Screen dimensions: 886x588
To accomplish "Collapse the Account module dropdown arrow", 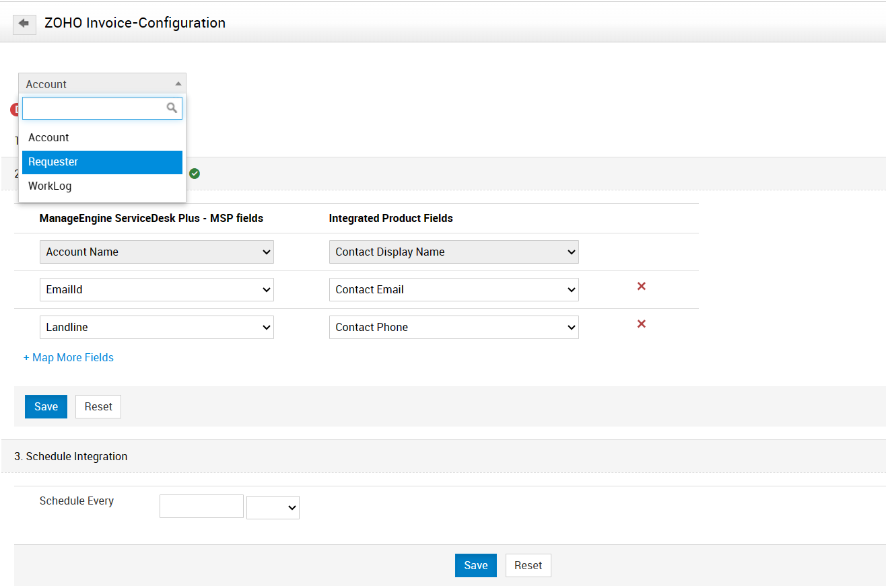I will point(178,84).
